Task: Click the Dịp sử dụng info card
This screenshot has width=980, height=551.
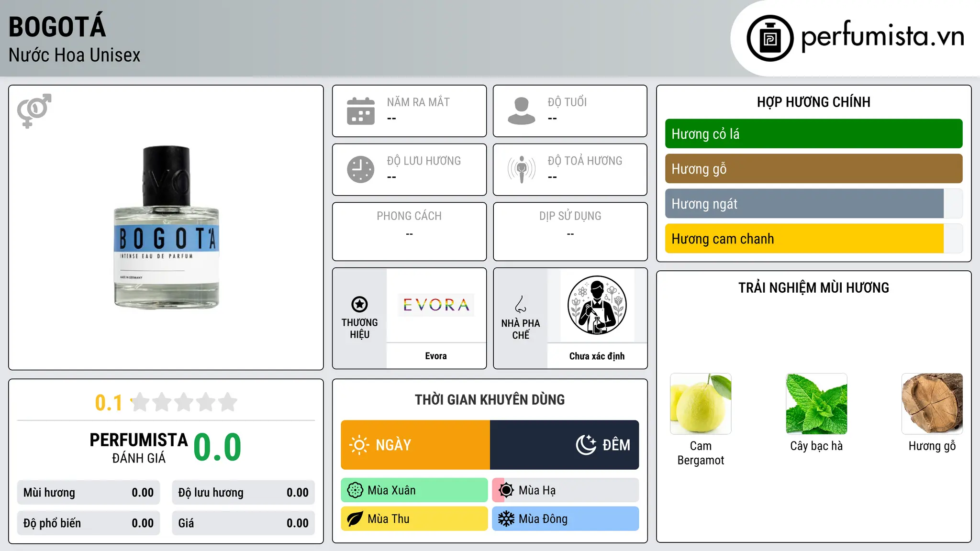Action: click(x=570, y=231)
